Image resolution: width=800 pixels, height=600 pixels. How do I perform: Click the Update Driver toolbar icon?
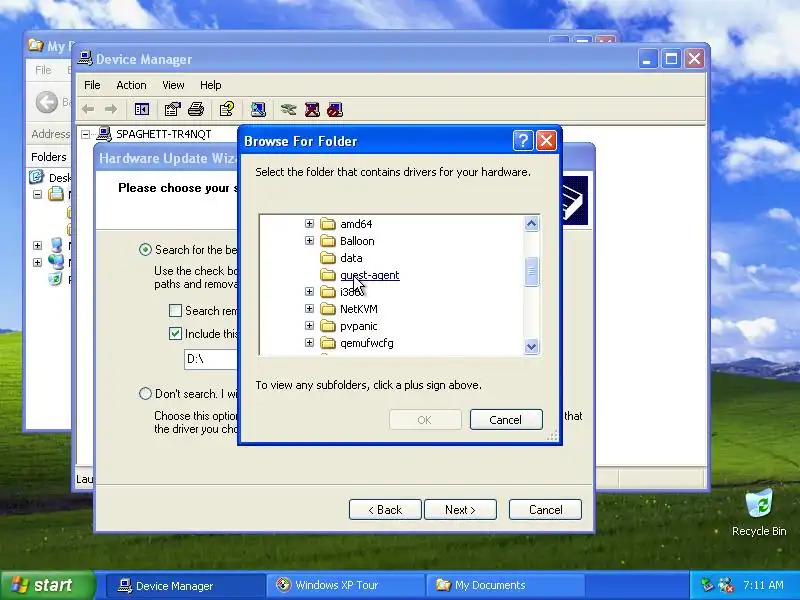288,109
